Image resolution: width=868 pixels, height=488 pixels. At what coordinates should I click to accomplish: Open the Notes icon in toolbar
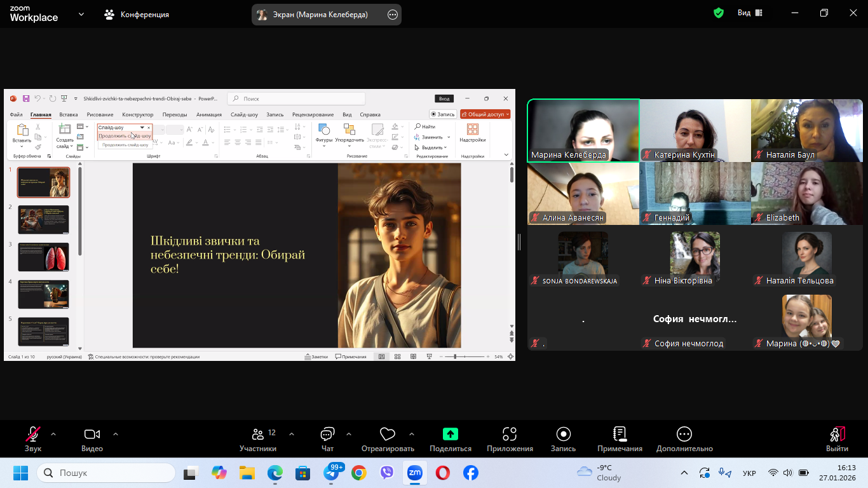pyautogui.click(x=620, y=435)
